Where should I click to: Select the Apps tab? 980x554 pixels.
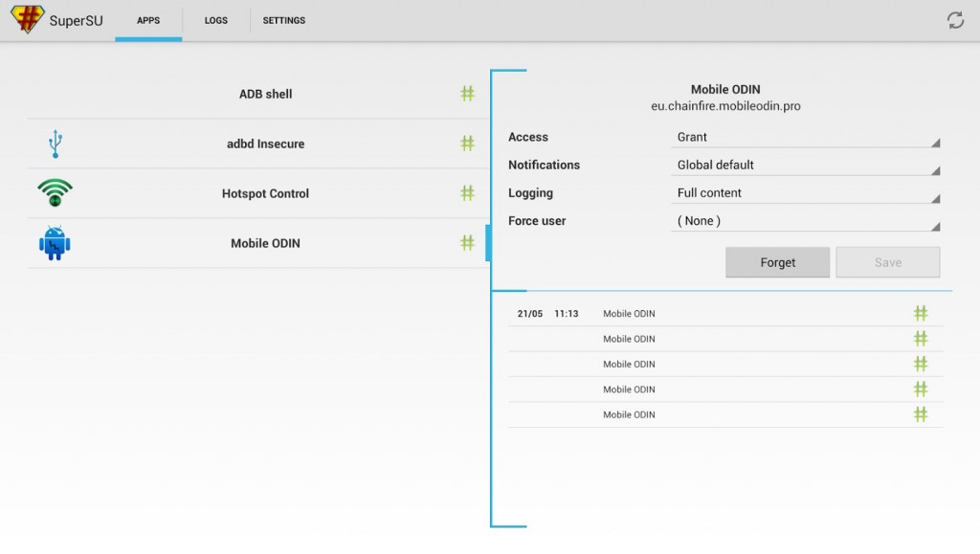[x=148, y=20]
